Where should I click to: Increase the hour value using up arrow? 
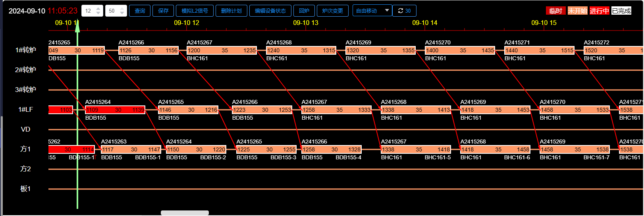[x=98, y=8]
